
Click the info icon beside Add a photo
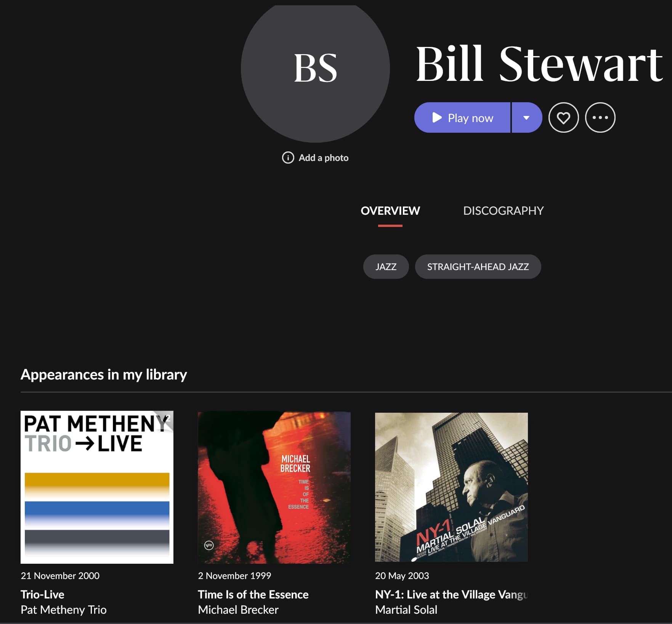(x=288, y=158)
